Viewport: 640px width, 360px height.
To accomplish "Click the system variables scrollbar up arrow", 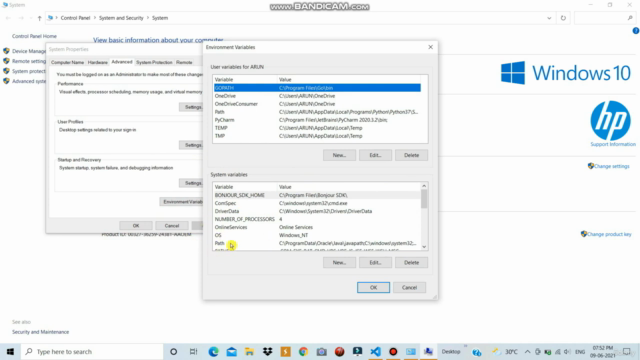I will [x=424, y=186].
